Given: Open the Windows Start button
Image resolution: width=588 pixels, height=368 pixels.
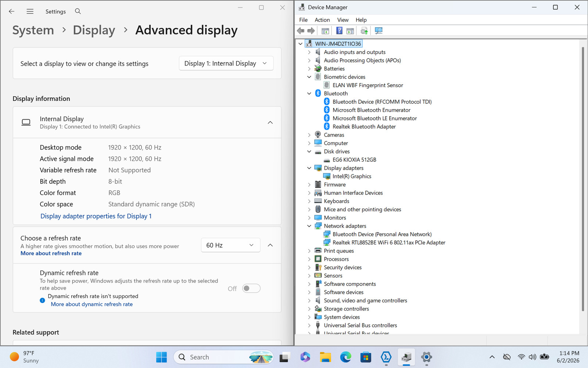Looking at the screenshot, I should tap(161, 357).
